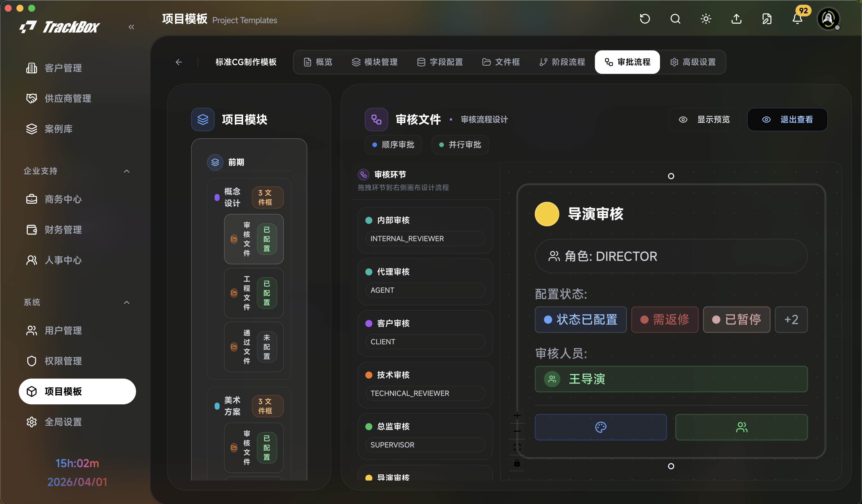Click the 需返修 status chip
This screenshot has height=504, width=862.
click(x=665, y=319)
